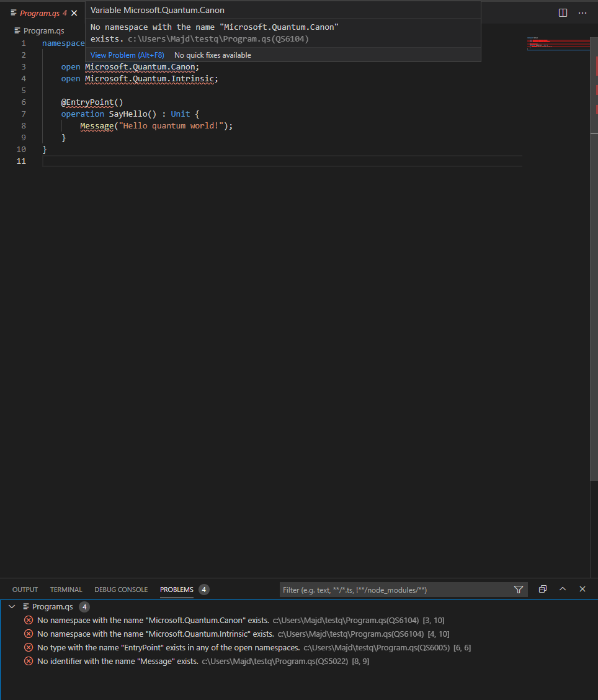Maximize the panel with the chevron-up icon
This screenshot has width=598, height=700.
point(563,589)
